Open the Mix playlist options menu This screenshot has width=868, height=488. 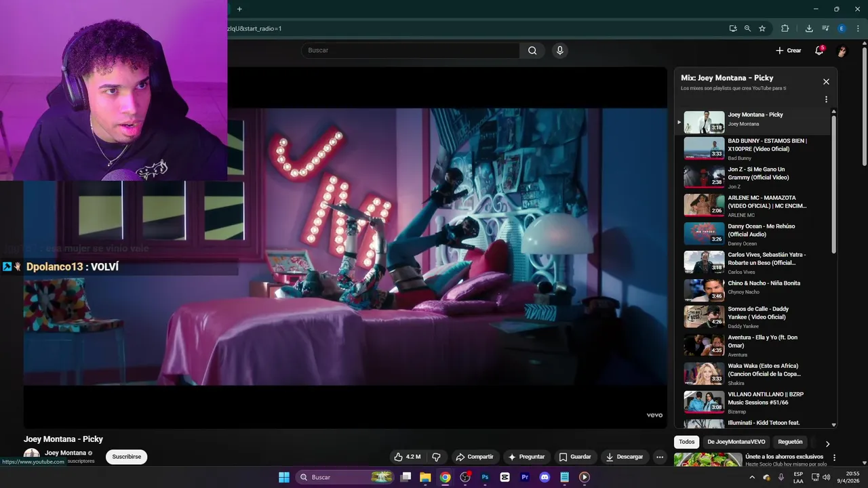coord(826,100)
